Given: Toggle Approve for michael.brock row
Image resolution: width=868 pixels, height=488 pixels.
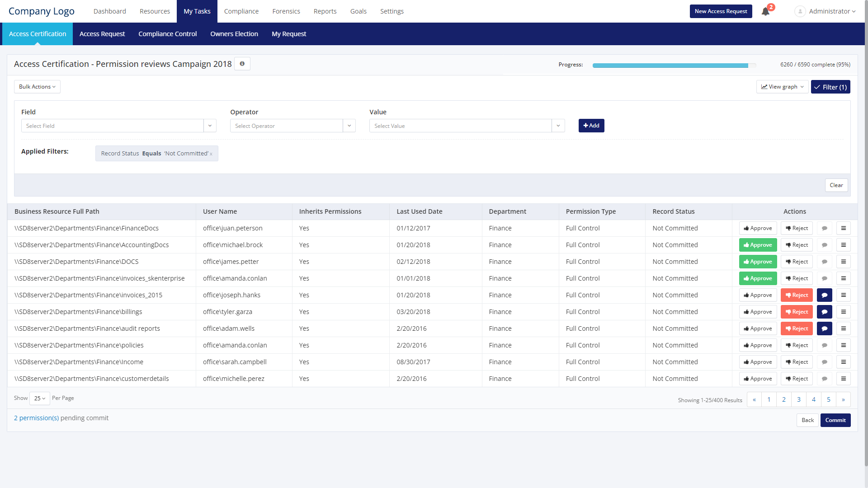Looking at the screenshot, I should (x=758, y=245).
